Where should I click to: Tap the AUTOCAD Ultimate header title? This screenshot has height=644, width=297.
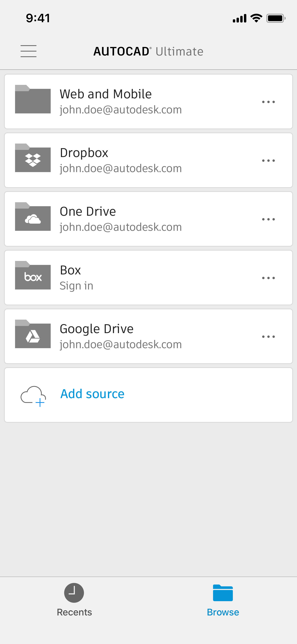148,52
